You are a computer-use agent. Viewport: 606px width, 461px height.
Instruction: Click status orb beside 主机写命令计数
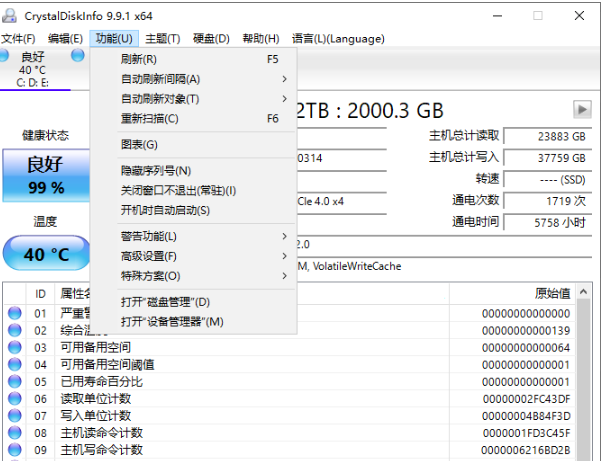click(x=15, y=449)
